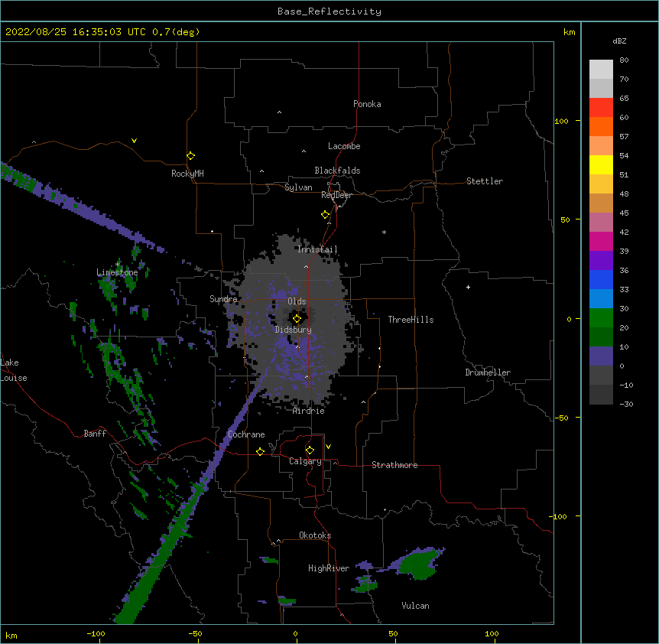Pick the red swatch between 65 and 60

pos(601,108)
